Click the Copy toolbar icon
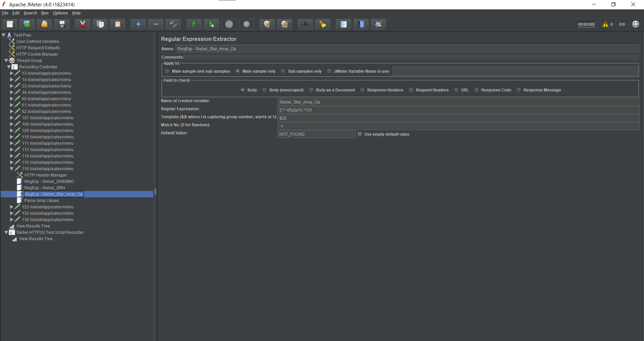The image size is (644, 341). [100, 24]
